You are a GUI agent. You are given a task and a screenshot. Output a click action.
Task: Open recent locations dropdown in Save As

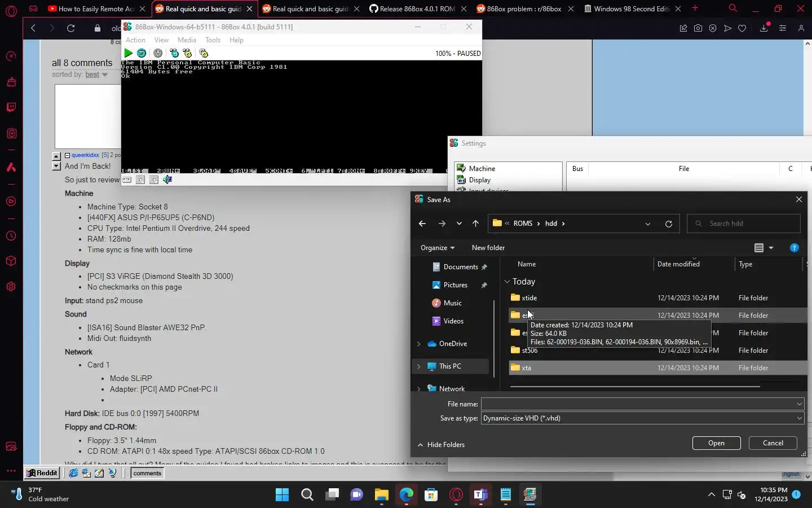459,224
